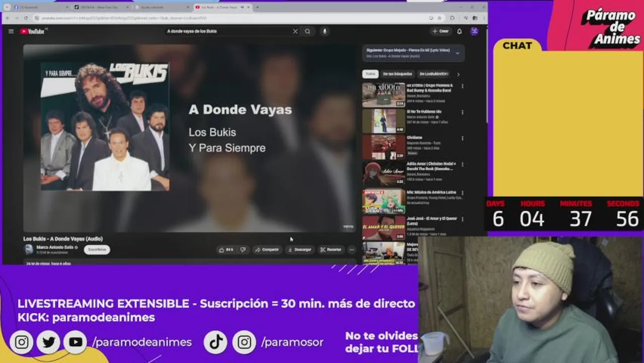Click the Descargar download button
Image resolution: width=644 pixels, height=363 pixels.
point(300,250)
